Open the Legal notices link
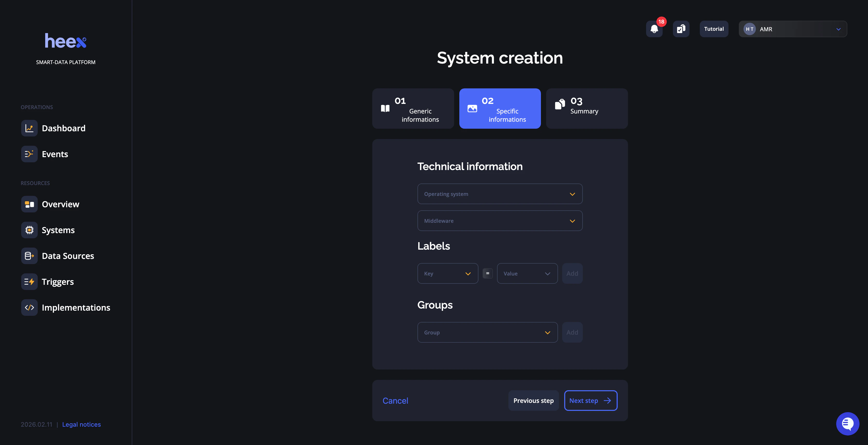This screenshot has height=445, width=868. pyautogui.click(x=81, y=424)
